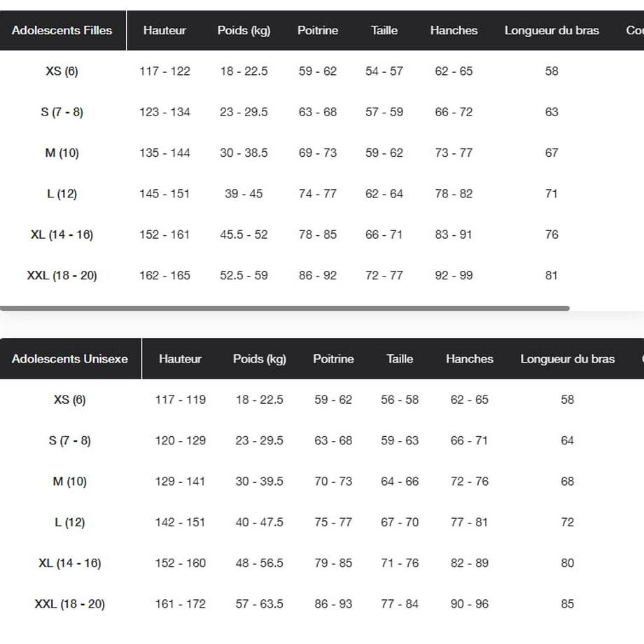Click Hauteur header in the Filles table
The width and height of the screenshot is (644, 644).
[164, 30]
